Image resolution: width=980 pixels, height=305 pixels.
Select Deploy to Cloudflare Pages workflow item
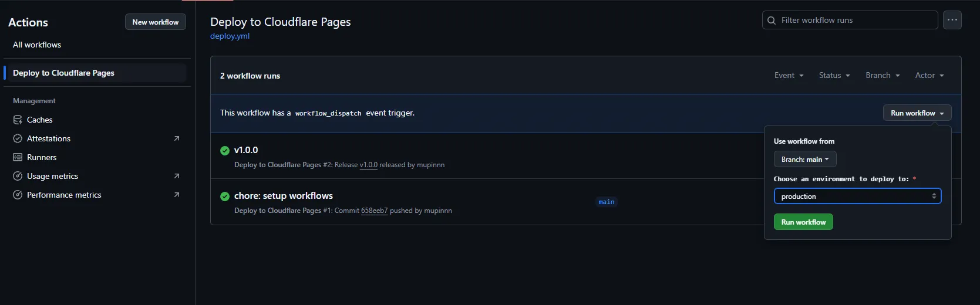(x=63, y=73)
